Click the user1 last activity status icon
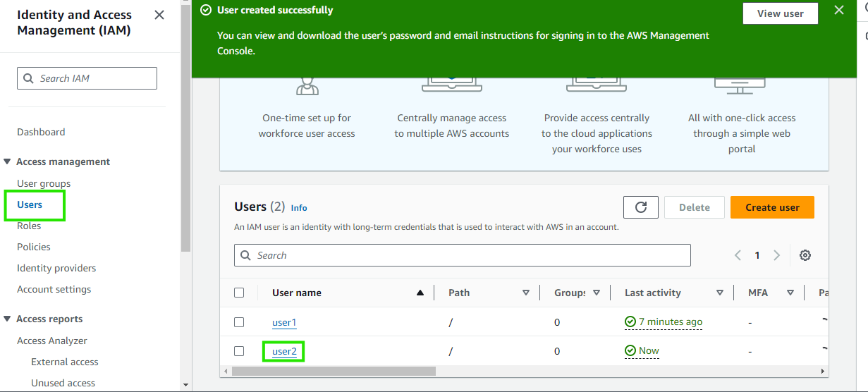Viewport: 868px width, 392px height. click(x=630, y=321)
